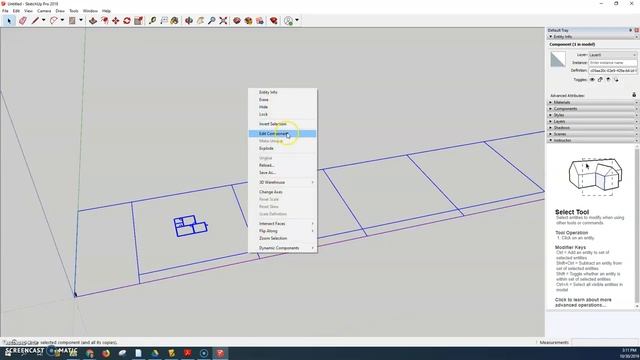Image resolution: width=640 pixels, height=360 pixels.
Task: Click the Zoom Extents tool
Action: point(223,20)
